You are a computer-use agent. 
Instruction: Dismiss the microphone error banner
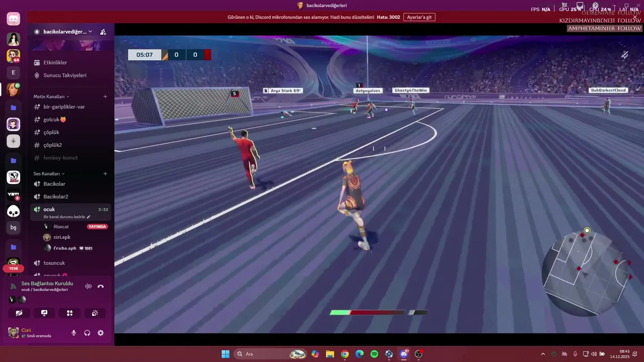tap(635, 17)
